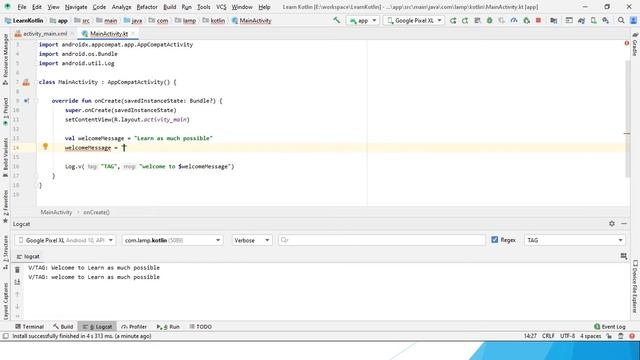
Task: Open the Build Variants side panel
Action: [5, 157]
